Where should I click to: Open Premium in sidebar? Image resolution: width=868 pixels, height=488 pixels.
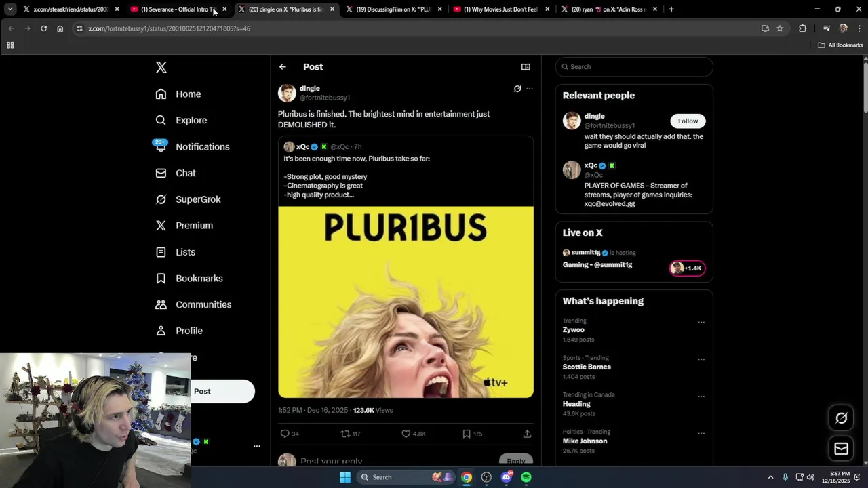click(x=184, y=226)
